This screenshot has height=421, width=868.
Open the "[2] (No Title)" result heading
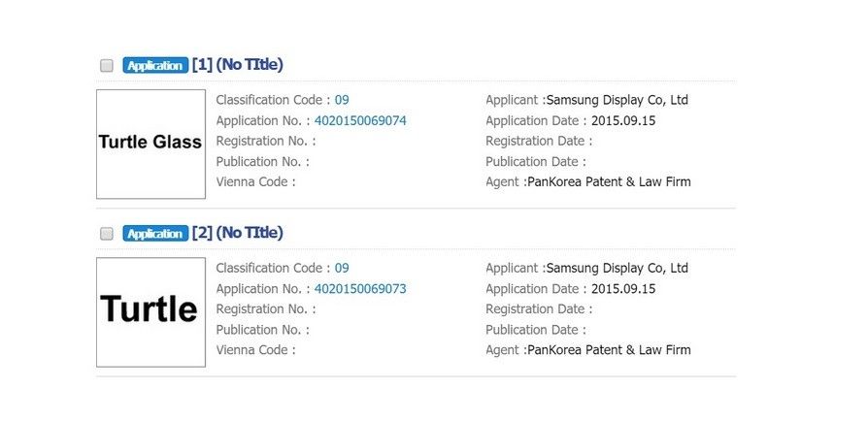click(238, 233)
